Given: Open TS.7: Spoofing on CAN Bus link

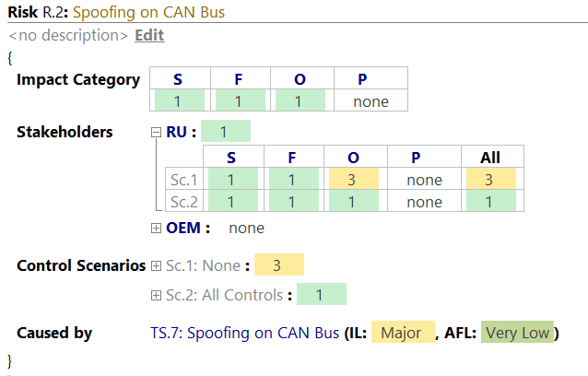Looking at the screenshot, I should click(x=244, y=333).
